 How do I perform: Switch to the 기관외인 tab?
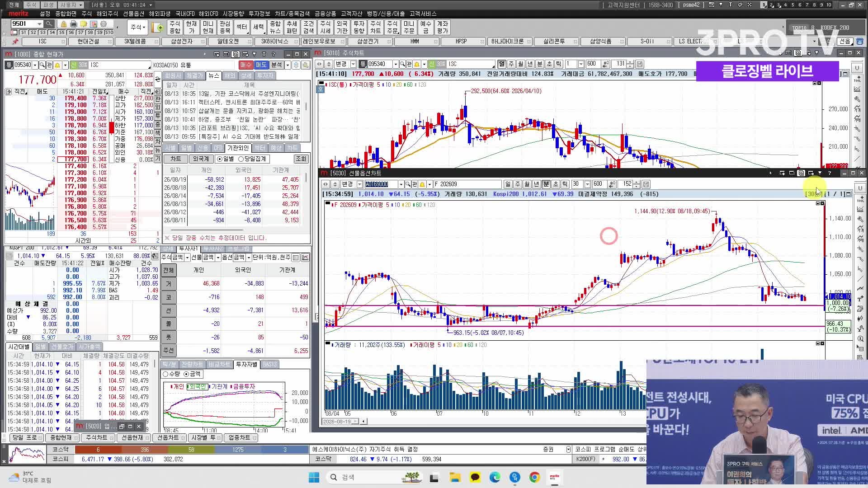click(x=238, y=148)
